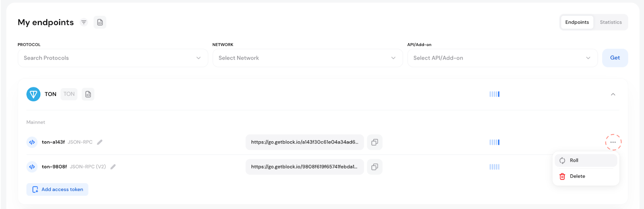Open the docs icon next to My endpoints
The image size is (644, 209).
(100, 22)
